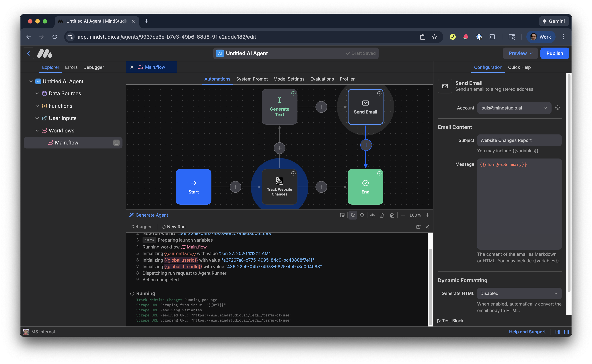592x364 pixels.
Task: Open the Quick Help tab
Action: pyautogui.click(x=519, y=67)
